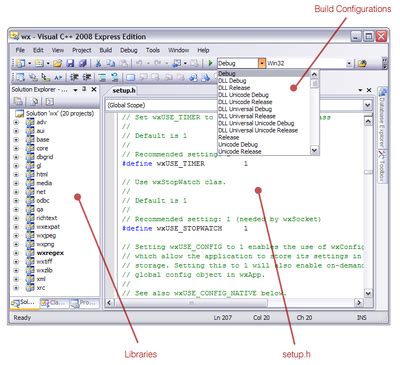The image size is (400, 365).
Task: Expand the wxregex project node
Action: pyautogui.click(x=16, y=253)
